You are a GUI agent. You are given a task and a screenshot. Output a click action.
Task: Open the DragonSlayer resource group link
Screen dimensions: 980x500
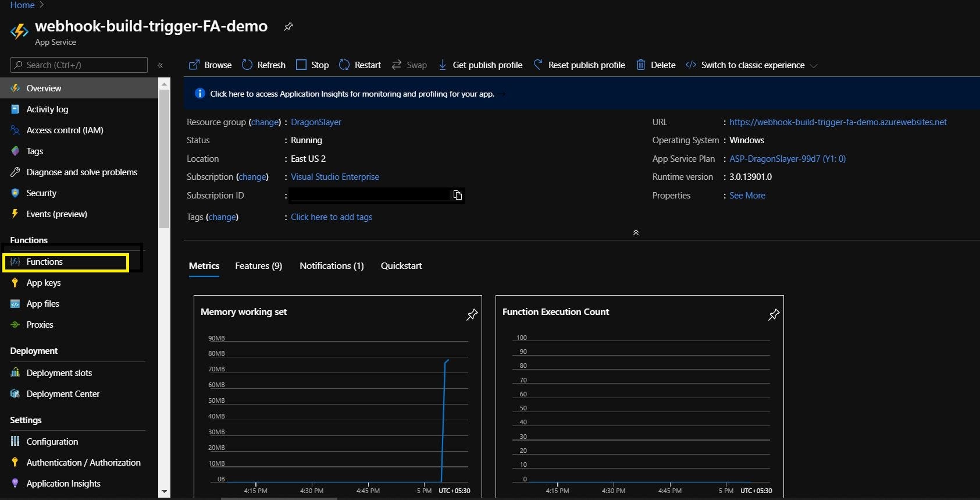(316, 122)
